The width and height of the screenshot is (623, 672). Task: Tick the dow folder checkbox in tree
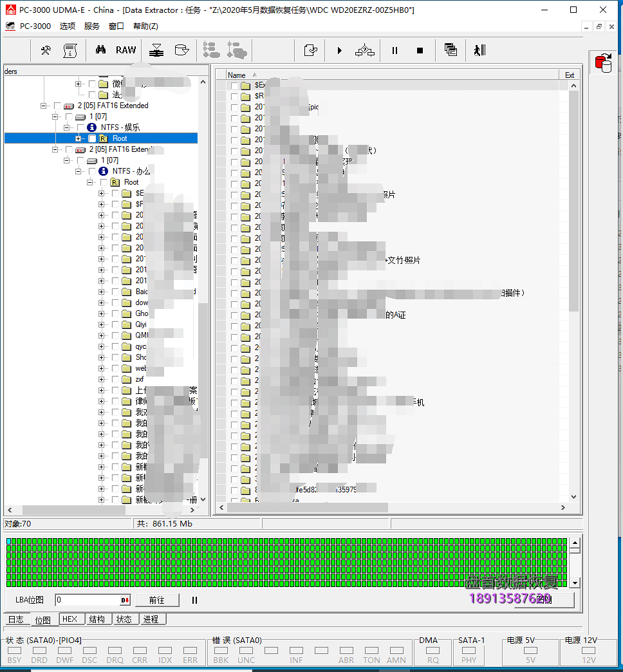[x=115, y=303]
